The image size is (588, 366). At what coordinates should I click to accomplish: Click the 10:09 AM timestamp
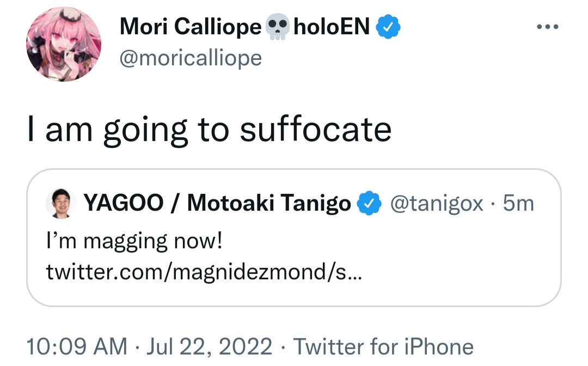click(x=77, y=346)
